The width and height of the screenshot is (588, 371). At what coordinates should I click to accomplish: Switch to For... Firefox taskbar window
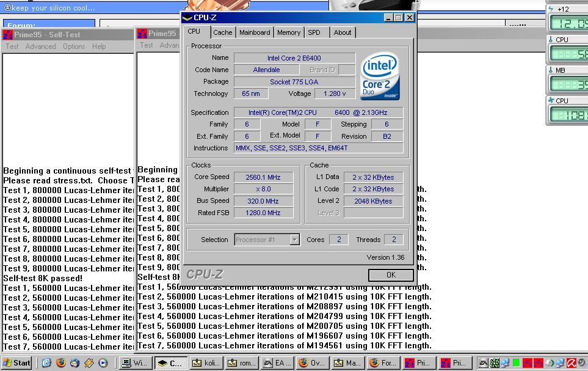[x=383, y=362]
